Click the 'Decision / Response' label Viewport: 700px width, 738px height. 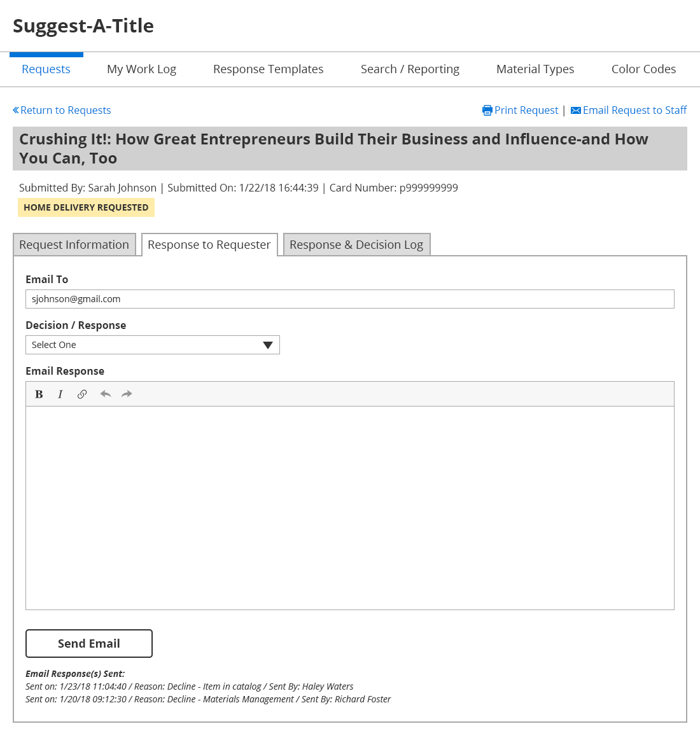point(76,325)
